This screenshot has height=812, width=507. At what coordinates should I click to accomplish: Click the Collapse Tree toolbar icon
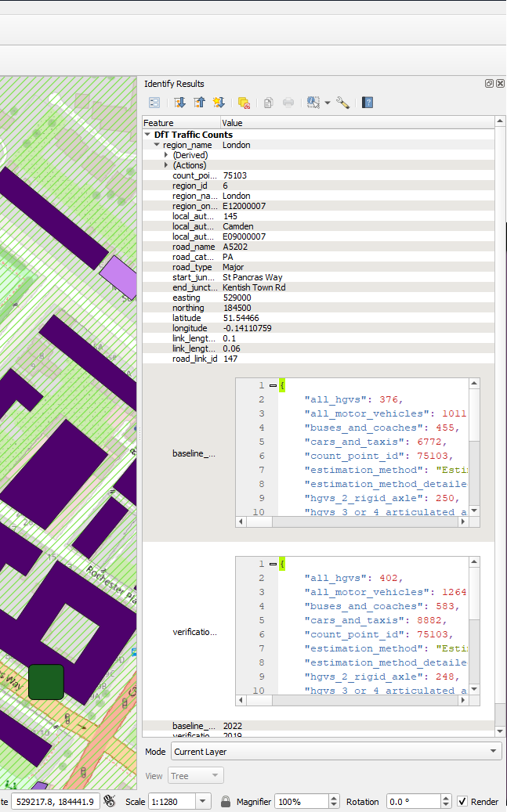point(199,103)
